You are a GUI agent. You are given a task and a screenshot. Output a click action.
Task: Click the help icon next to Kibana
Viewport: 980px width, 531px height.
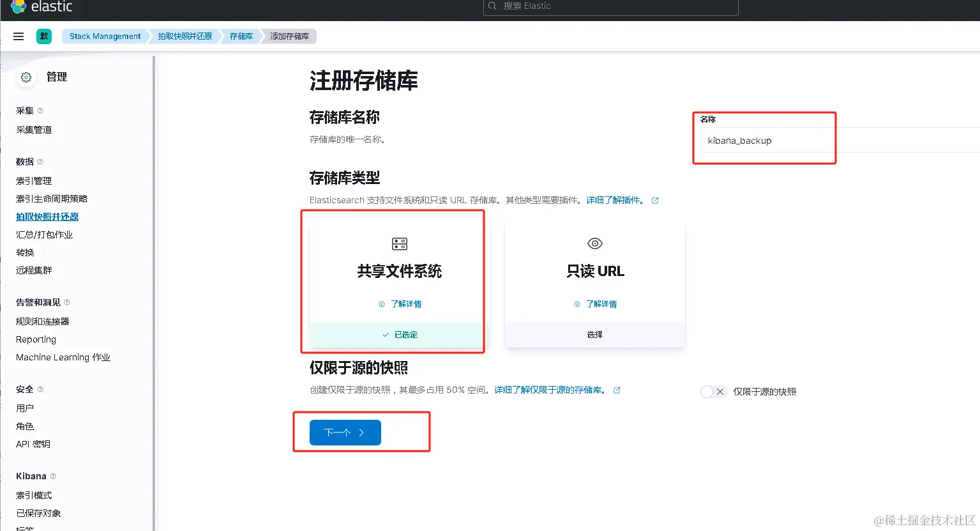[53, 476]
